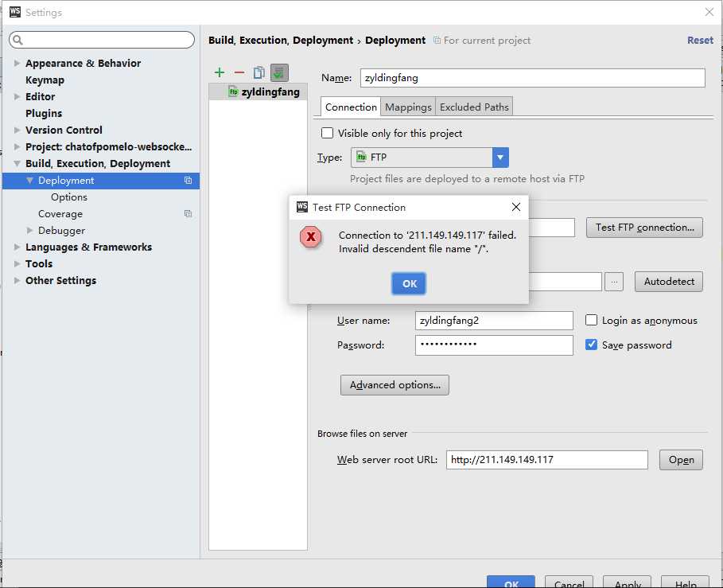Select Options under Deployment
The image size is (723, 588).
69,197
